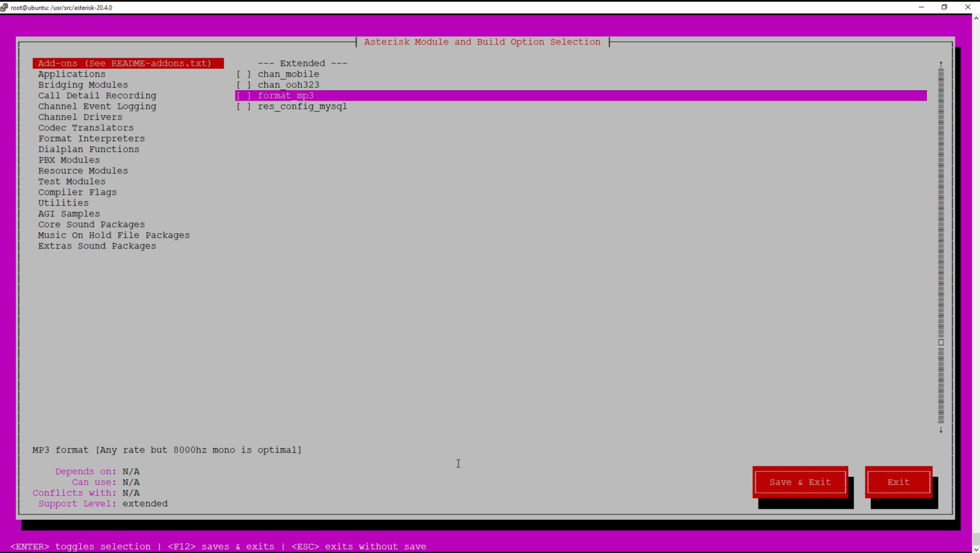This screenshot has height=553, width=980.
Task: Toggle the res_config_mysql checkbox
Action: (243, 106)
